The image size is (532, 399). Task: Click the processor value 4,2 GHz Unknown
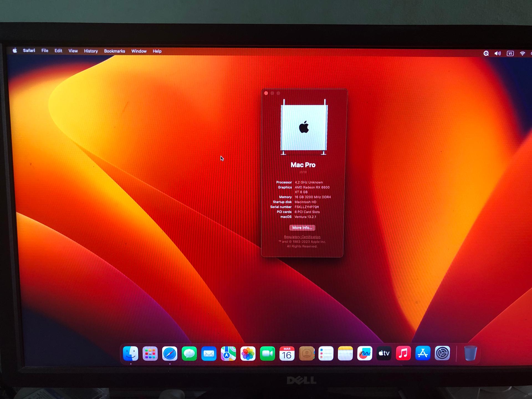(309, 182)
